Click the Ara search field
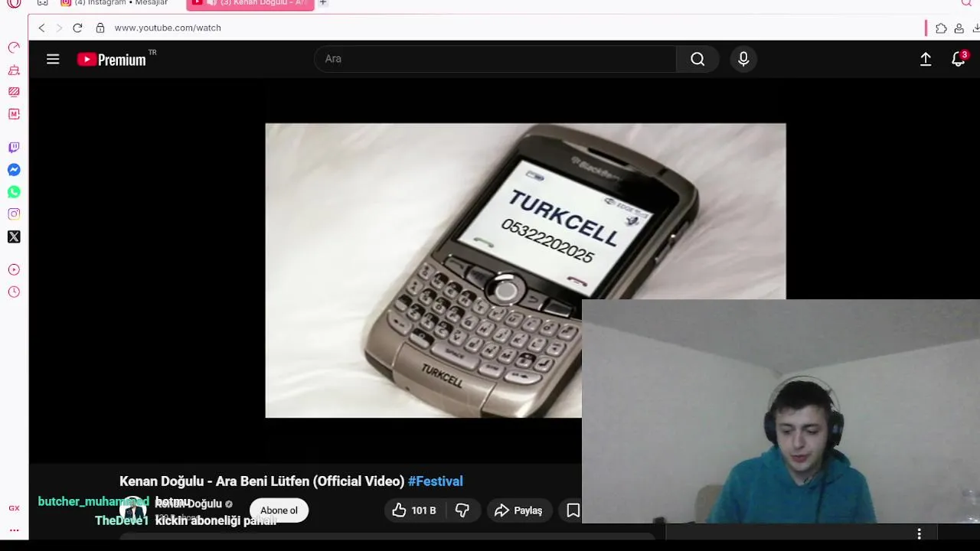This screenshot has width=980, height=551. pyautogui.click(x=495, y=59)
